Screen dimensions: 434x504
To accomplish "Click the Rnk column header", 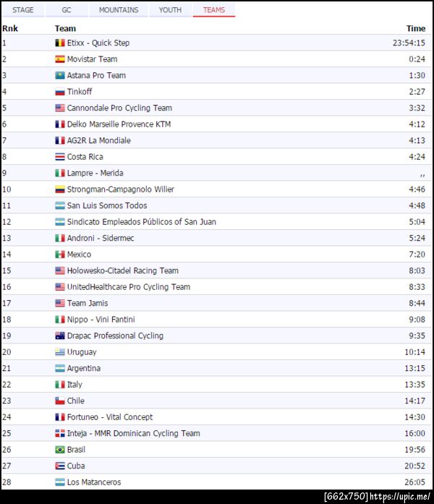I will click(10, 29).
